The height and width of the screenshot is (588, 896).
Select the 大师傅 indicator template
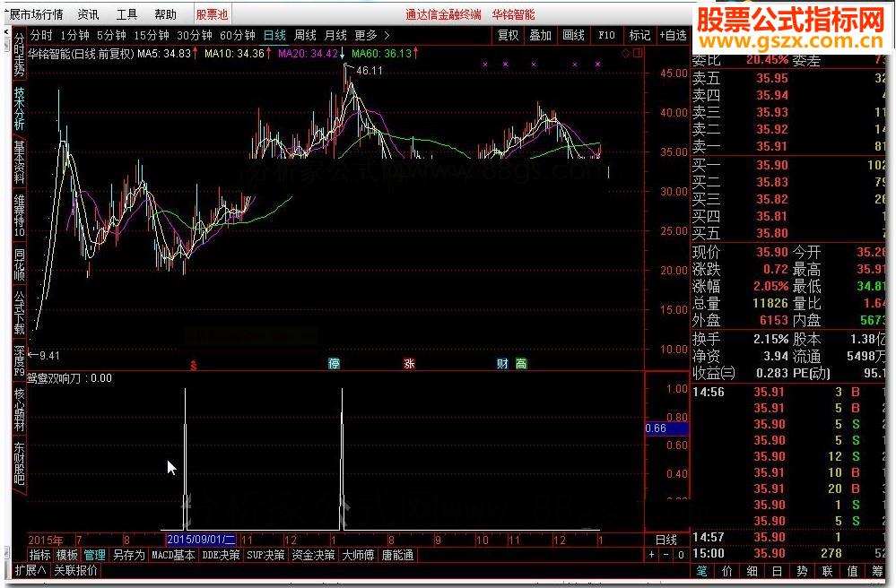point(358,555)
